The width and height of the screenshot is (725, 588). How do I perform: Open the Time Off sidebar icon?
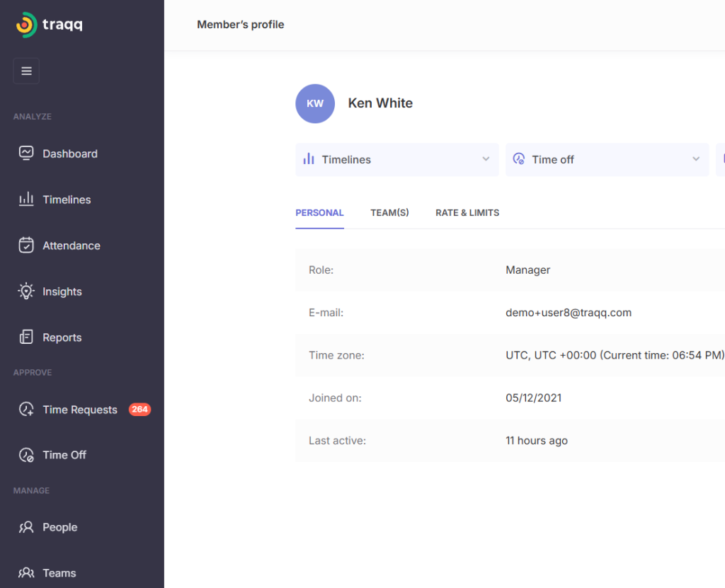click(26, 455)
